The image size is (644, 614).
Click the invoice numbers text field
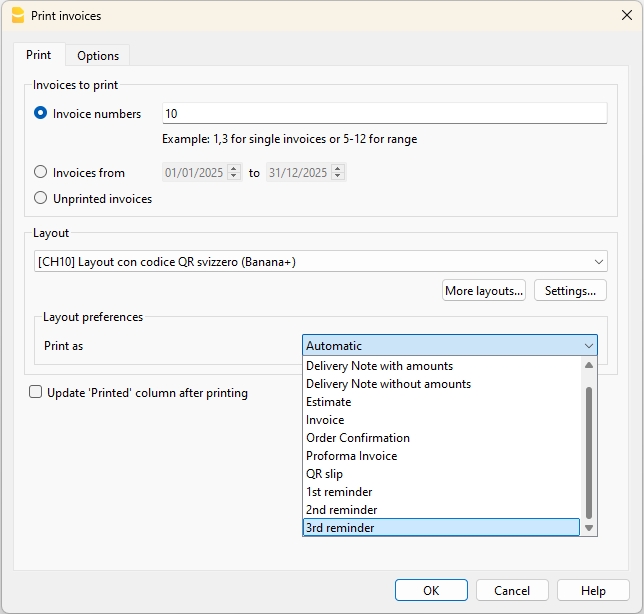tap(384, 114)
